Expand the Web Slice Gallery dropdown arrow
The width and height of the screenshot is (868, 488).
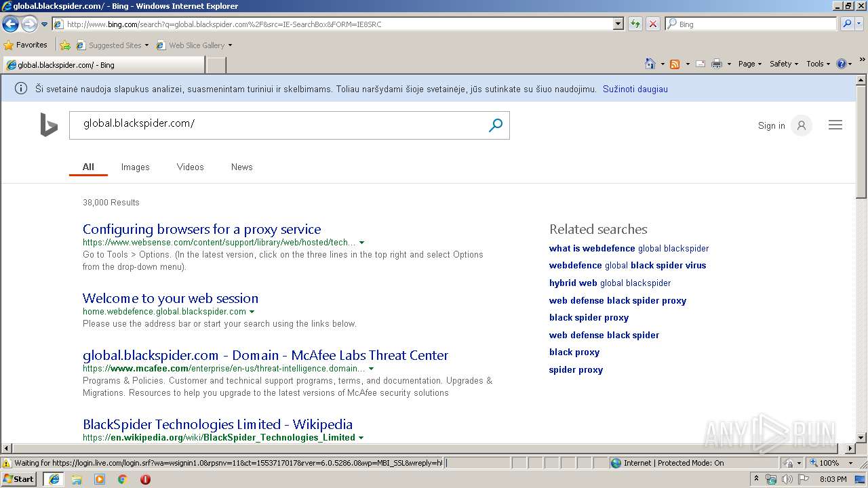[x=230, y=45]
